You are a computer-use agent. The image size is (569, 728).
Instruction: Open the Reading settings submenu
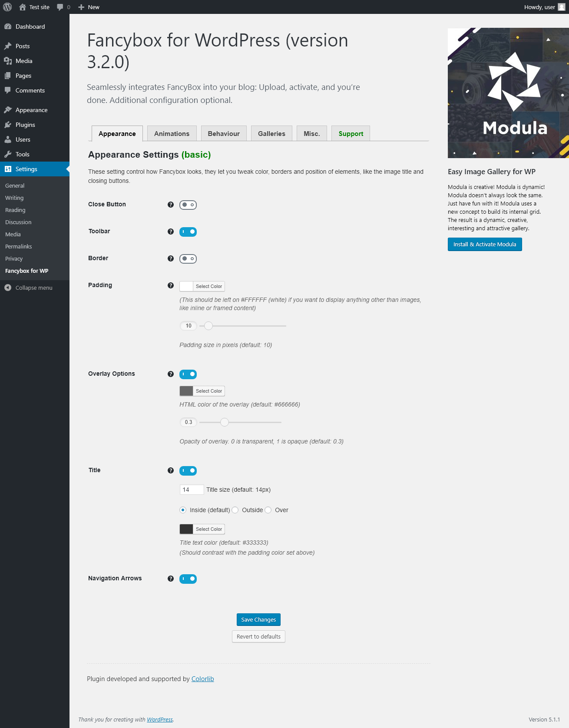pyautogui.click(x=15, y=210)
